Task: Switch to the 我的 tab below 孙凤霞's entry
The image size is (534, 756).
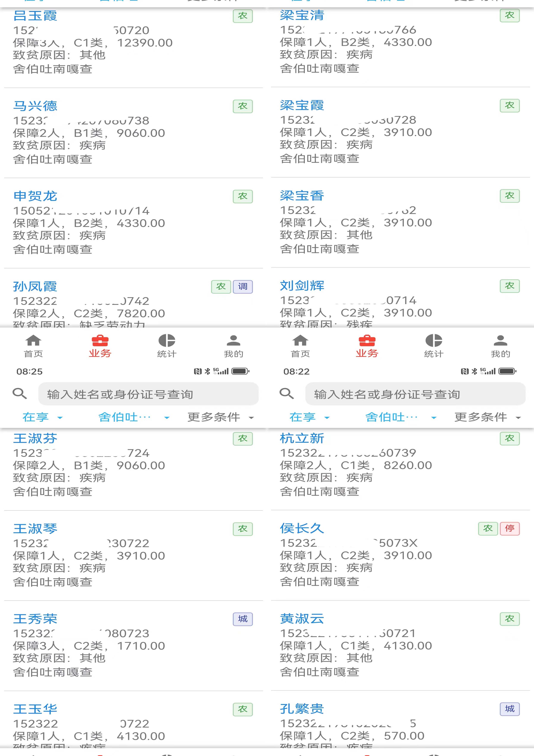Action: click(x=234, y=346)
